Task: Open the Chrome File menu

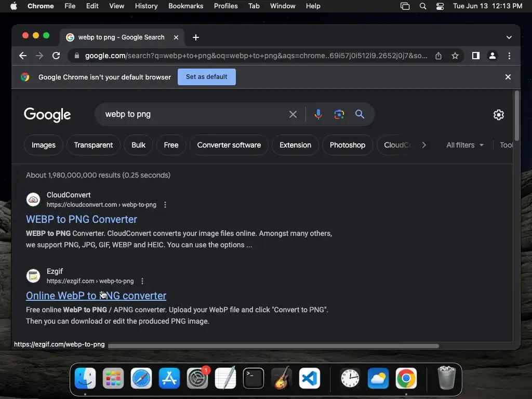Action: coord(70,6)
